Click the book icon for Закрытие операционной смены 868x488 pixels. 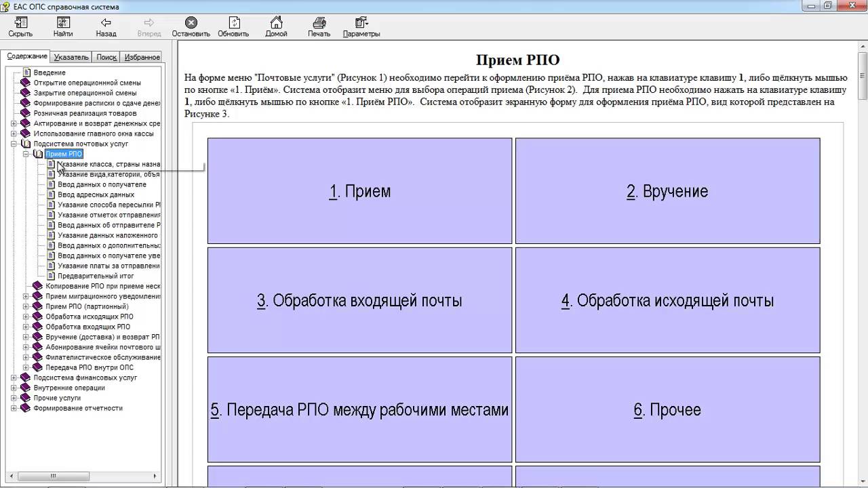[26, 93]
